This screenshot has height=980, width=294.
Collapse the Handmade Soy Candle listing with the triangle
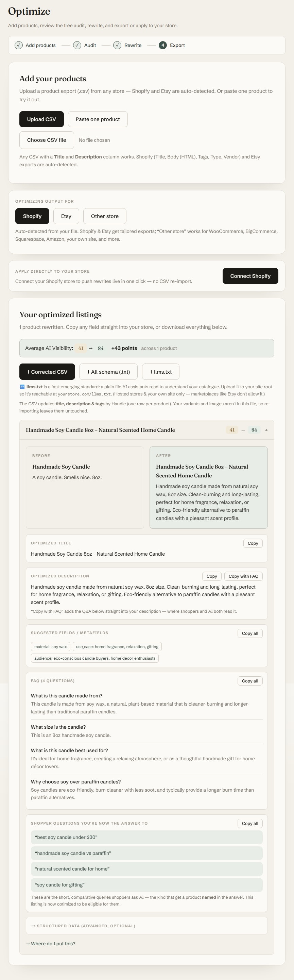(266, 430)
